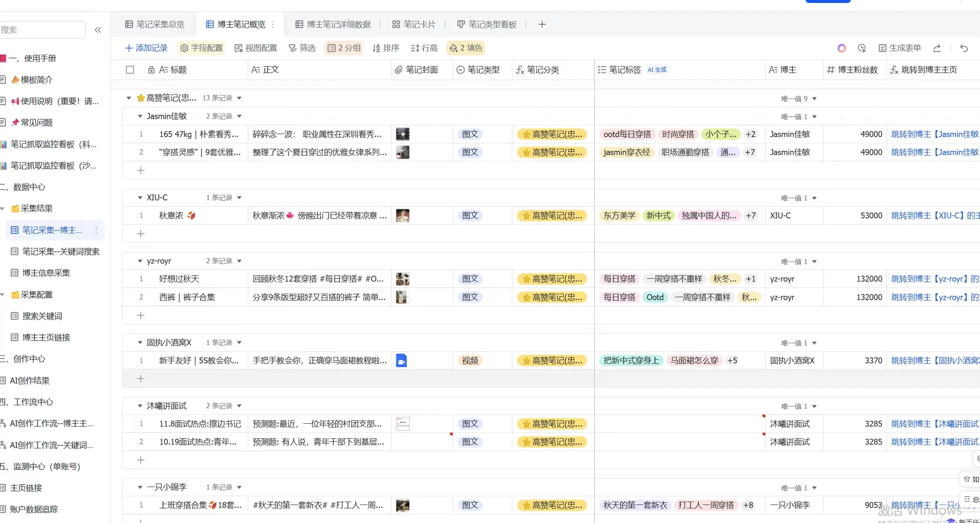Toggle the lock icon next to 标题 column
Viewport: 980px width, 523px height.
tap(151, 70)
